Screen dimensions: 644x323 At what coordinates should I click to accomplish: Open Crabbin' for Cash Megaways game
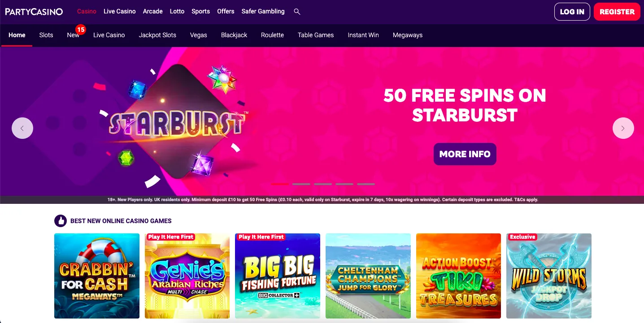(97, 276)
